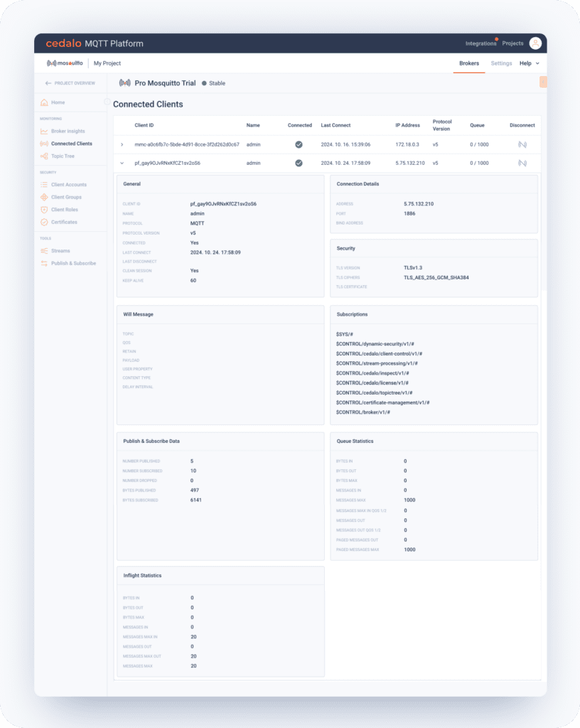
Task: Sort the table by Last Connect column
Action: (x=335, y=125)
